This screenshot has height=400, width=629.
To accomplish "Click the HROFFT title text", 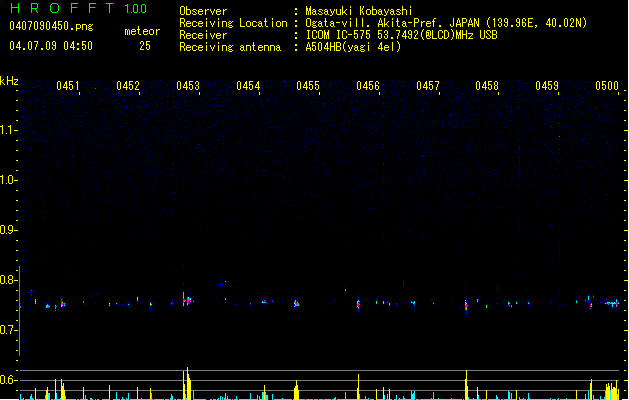I will [x=62, y=8].
